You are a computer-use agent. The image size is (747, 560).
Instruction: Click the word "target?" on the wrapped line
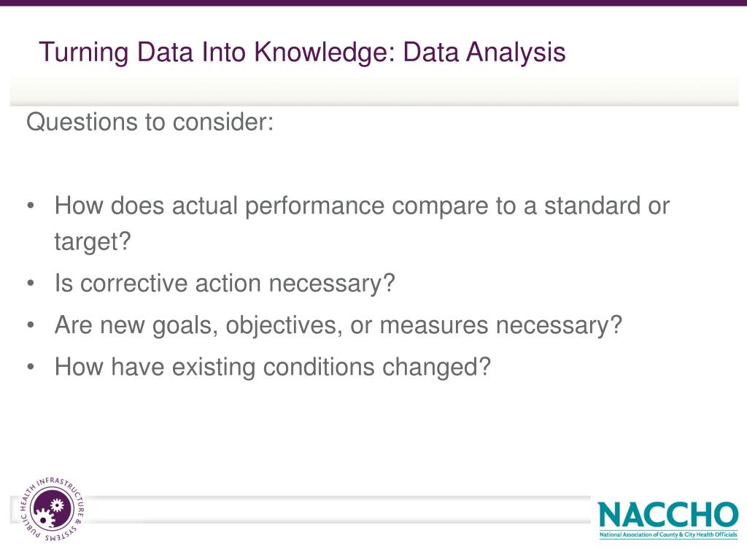[x=93, y=242]
